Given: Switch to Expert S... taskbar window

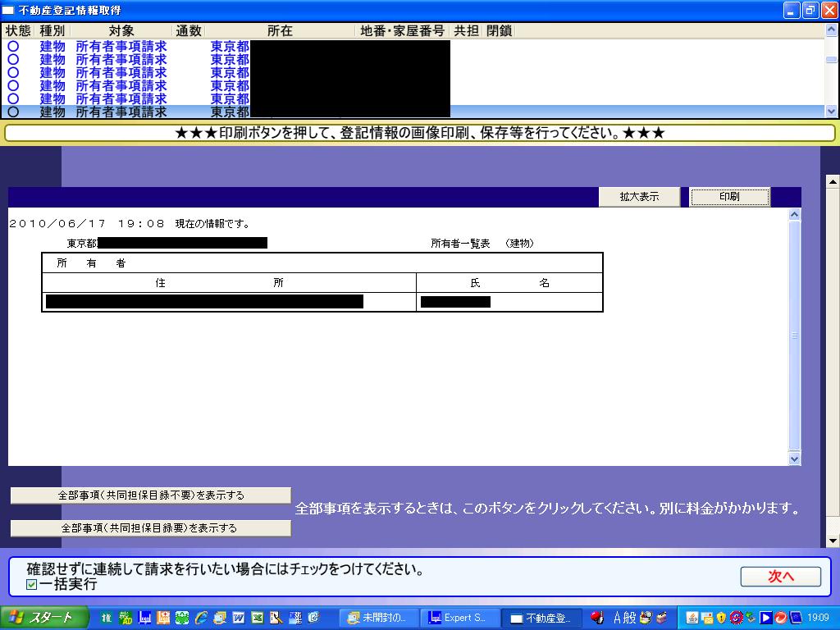Looking at the screenshot, I should pyautogui.click(x=461, y=618).
